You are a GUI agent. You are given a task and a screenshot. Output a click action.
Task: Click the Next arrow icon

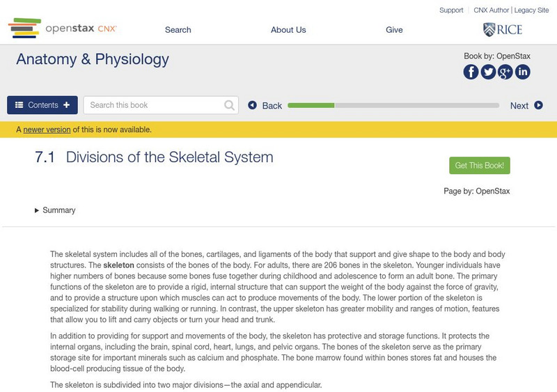point(538,105)
